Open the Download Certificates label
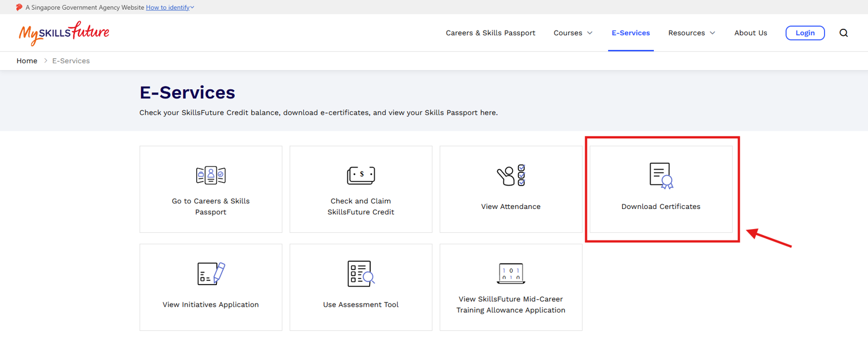Screen dimensions: 868x340 pos(661,207)
